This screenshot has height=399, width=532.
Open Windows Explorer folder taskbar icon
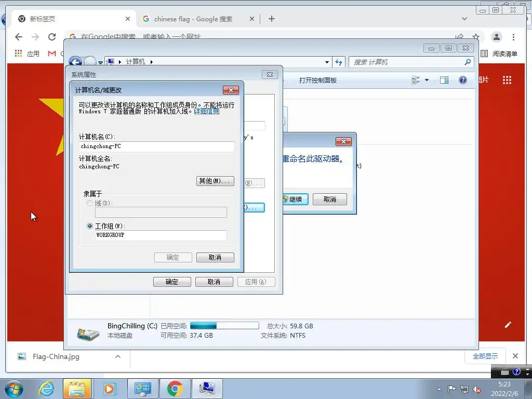click(x=77, y=389)
